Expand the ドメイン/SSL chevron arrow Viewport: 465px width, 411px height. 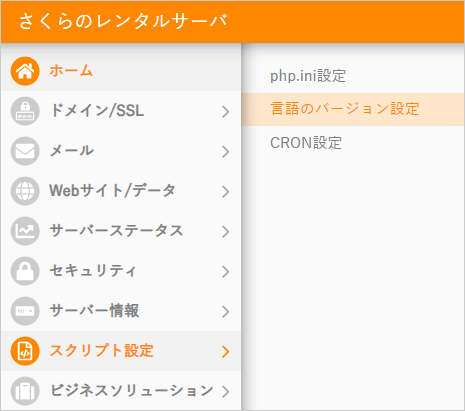[226, 112]
